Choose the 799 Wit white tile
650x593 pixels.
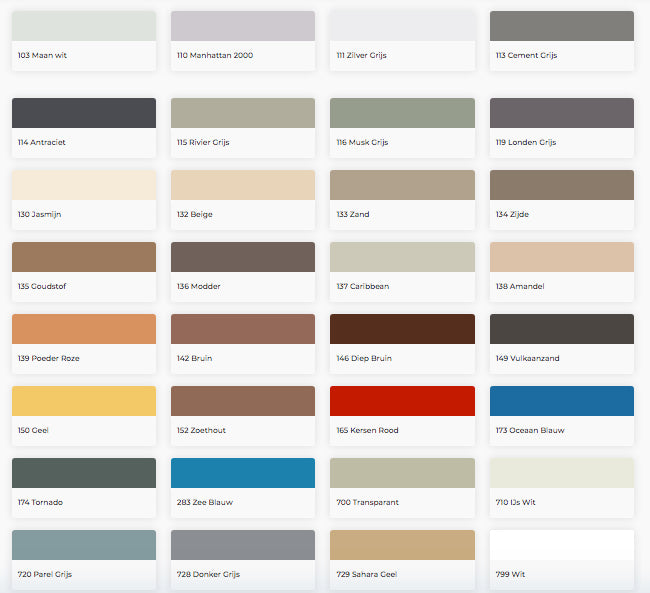tap(561, 545)
